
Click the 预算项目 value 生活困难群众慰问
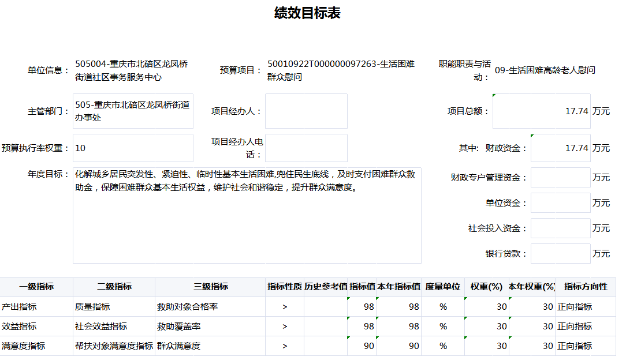click(341, 70)
